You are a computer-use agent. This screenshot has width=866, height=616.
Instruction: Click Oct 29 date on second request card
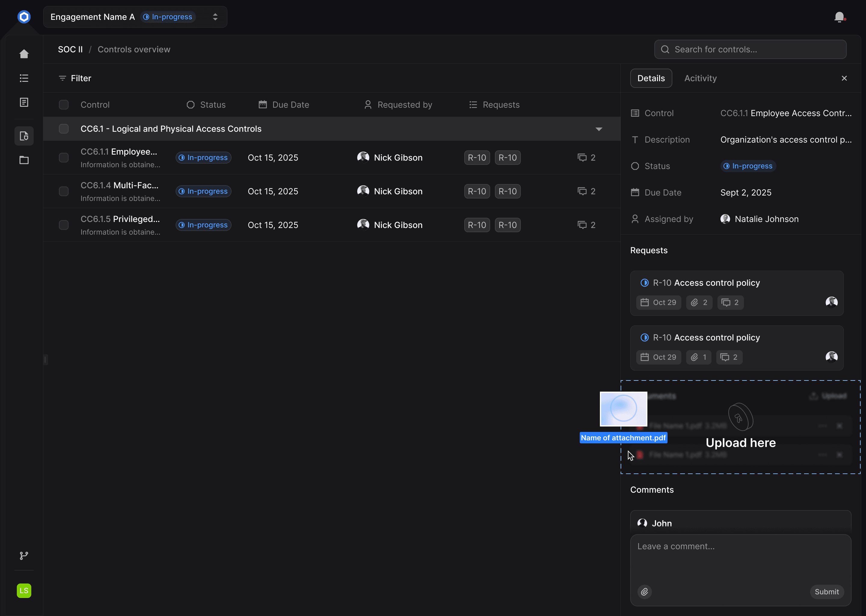pos(659,357)
